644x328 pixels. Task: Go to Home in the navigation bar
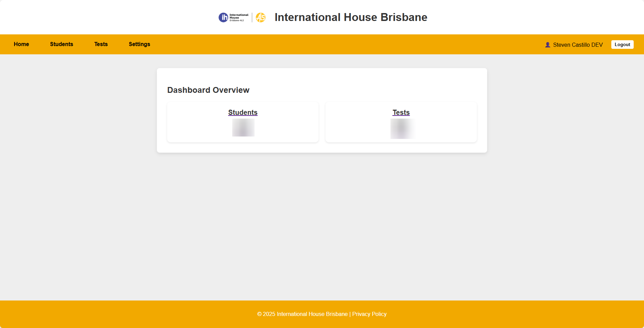[21, 44]
